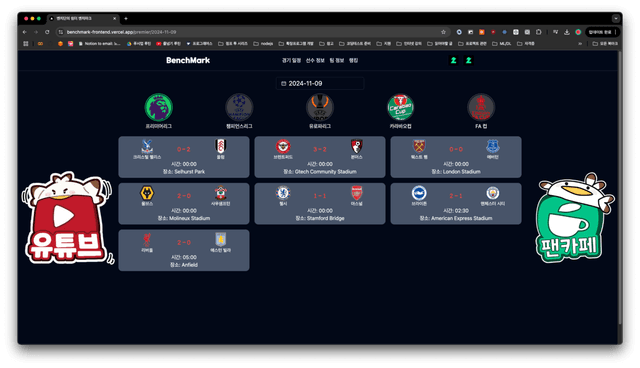
Task: Bookmark this page with star icon
Action: 443,32
